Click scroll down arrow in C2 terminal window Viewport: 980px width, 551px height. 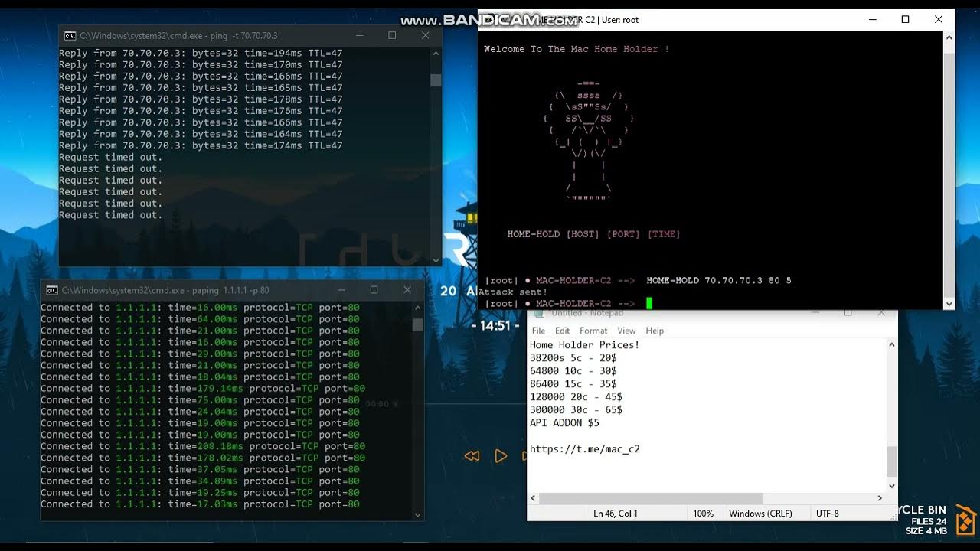pyautogui.click(x=949, y=303)
